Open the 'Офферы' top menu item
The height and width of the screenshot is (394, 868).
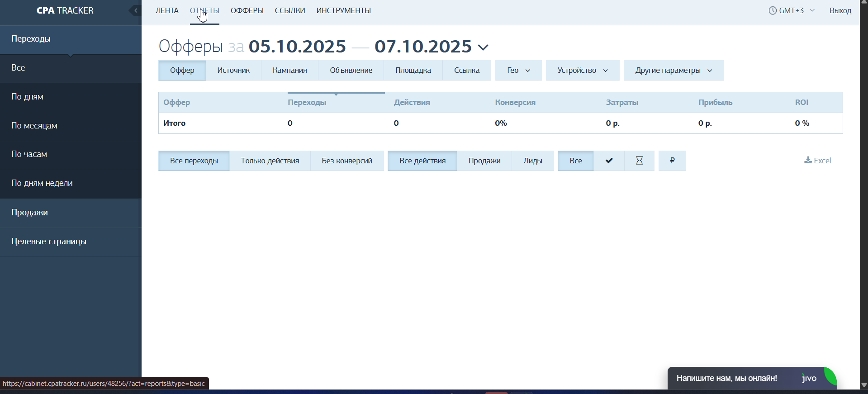247,10
